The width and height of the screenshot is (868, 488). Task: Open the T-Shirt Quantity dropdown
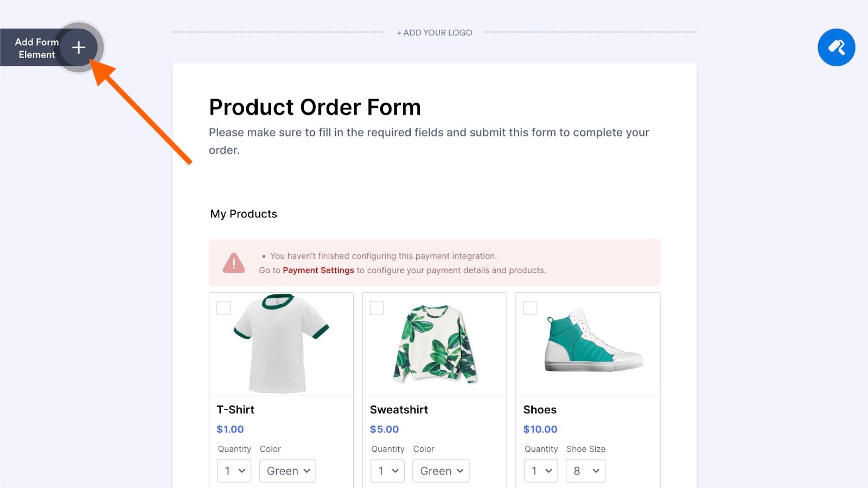[x=234, y=471]
